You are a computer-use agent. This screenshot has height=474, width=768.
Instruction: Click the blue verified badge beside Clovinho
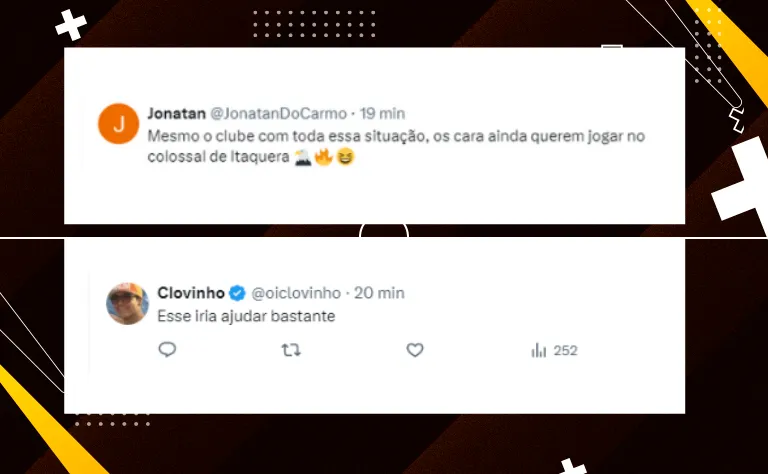237,293
